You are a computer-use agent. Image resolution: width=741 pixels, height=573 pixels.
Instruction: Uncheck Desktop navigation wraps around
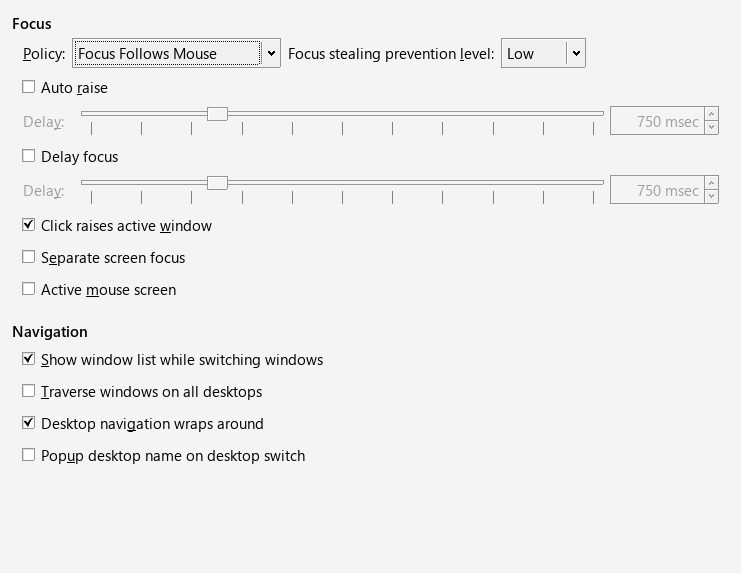coord(29,424)
